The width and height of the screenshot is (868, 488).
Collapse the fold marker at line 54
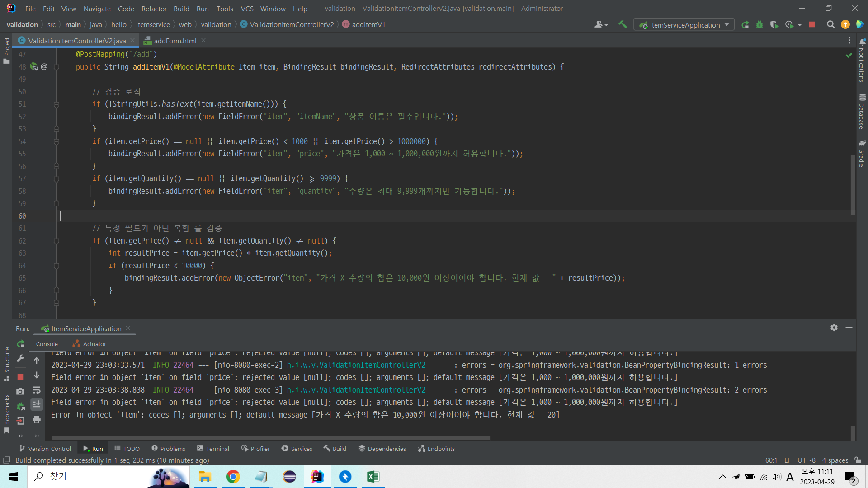tap(57, 142)
